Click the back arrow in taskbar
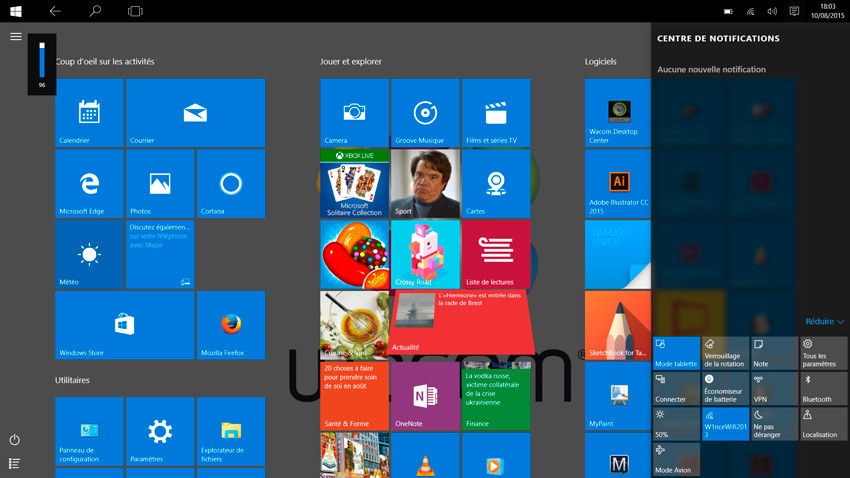This screenshot has width=850, height=478. [x=55, y=11]
